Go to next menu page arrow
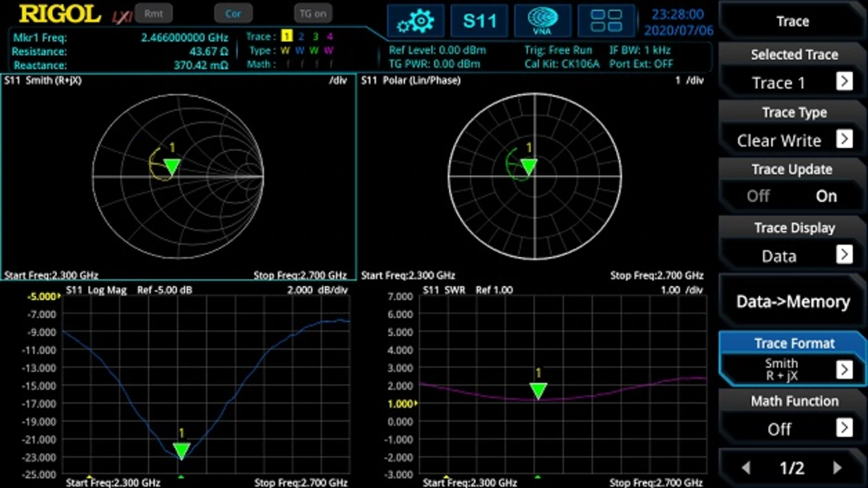This screenshot has width=868, height=488. (x=838, y=468)
